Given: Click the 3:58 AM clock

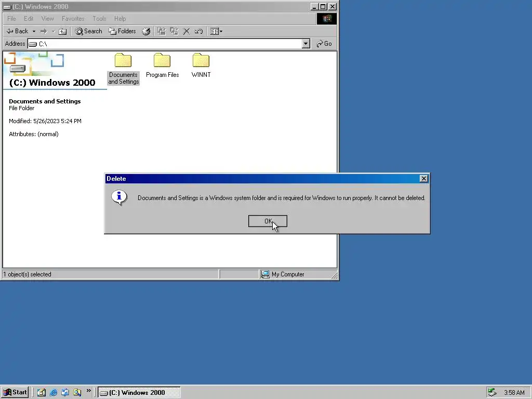Looking at the screenshot, I should click(514, 393).
